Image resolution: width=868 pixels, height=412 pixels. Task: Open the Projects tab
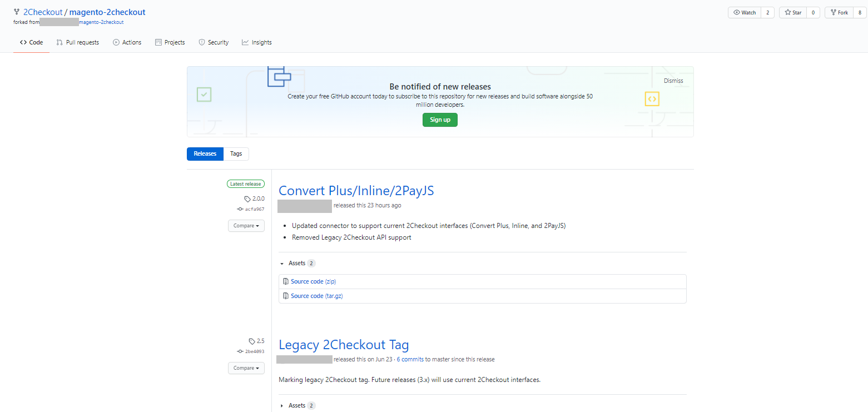[170, 42]
